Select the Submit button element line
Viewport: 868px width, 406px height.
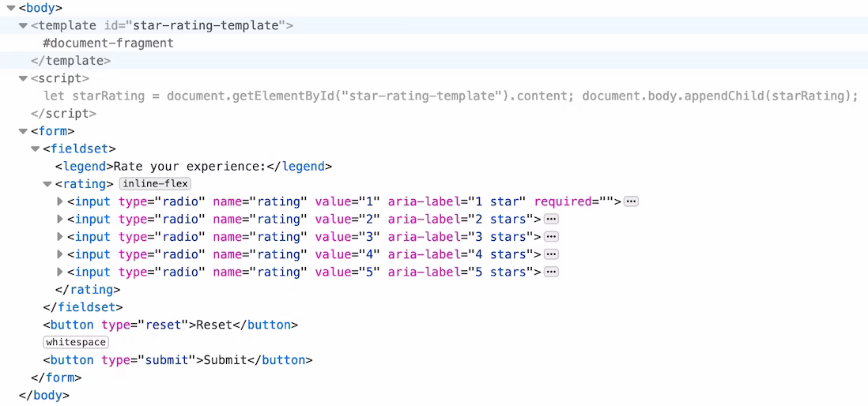click(178, 359)
